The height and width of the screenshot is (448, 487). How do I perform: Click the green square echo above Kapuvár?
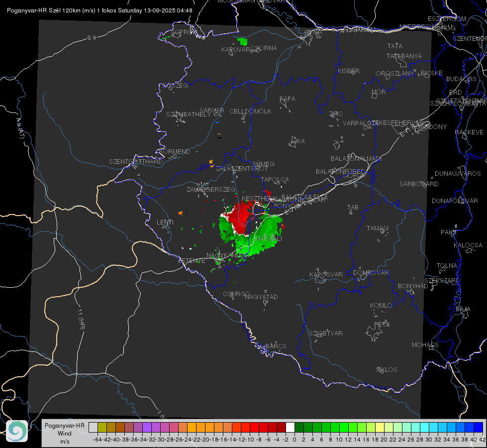[x=243, y=41]
